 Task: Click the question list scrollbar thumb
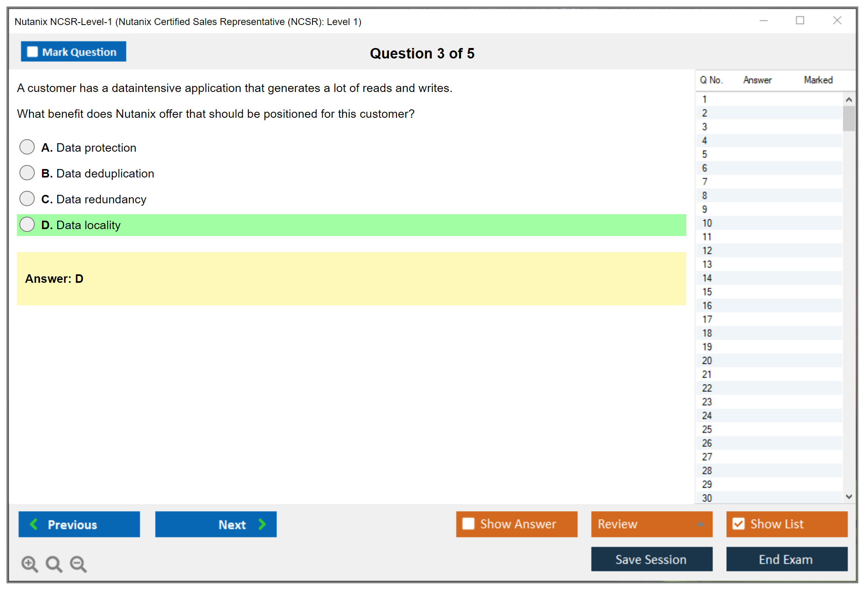(x=849, y=118)
